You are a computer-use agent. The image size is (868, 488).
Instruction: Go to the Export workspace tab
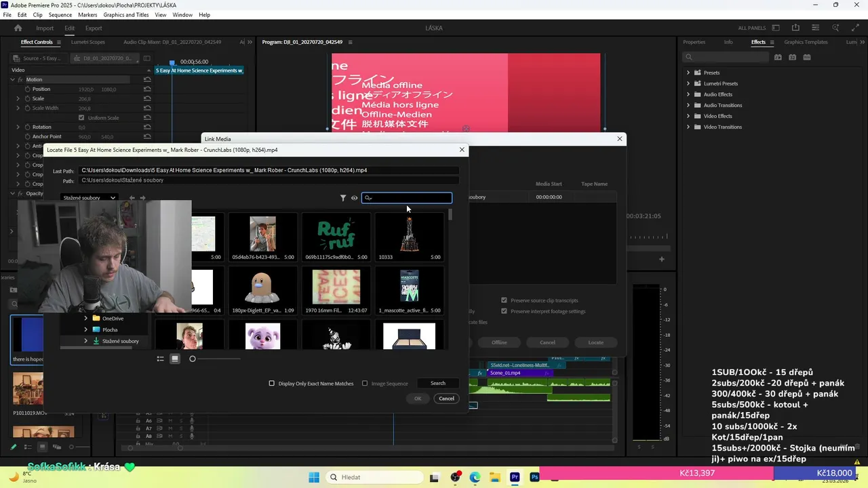click(94, 28)
